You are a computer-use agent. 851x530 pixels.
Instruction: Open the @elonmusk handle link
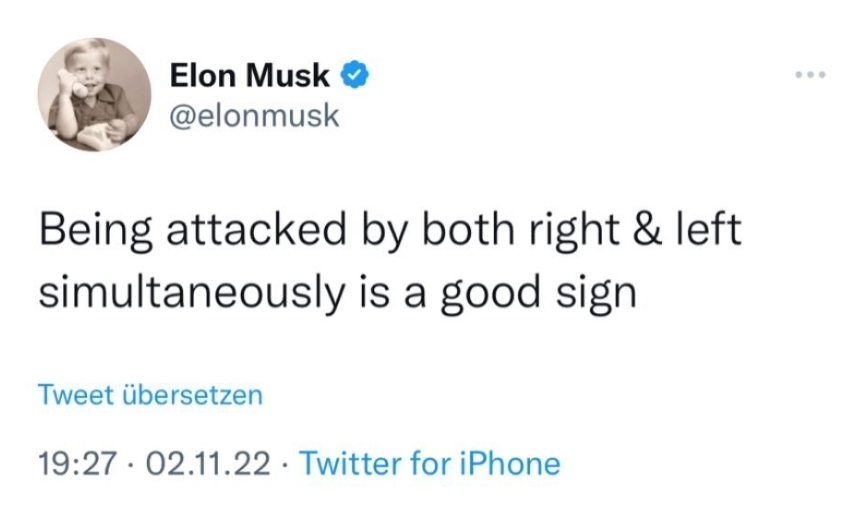(255, 116)
